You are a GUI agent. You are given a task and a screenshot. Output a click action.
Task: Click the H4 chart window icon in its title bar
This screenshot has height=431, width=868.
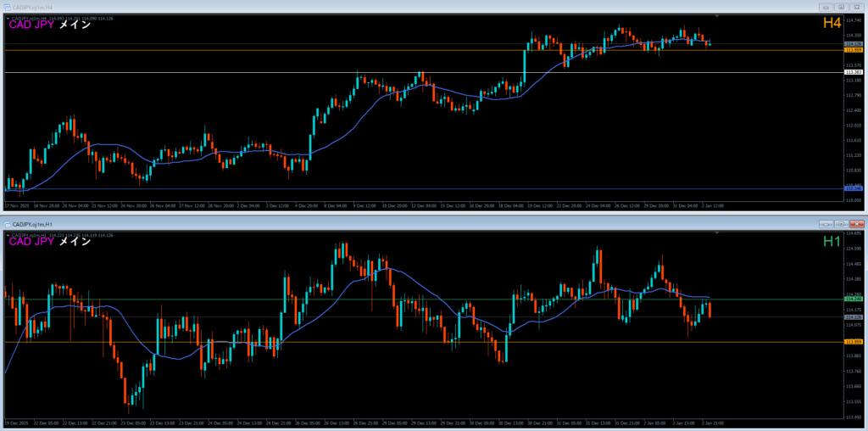pos(6,6)
